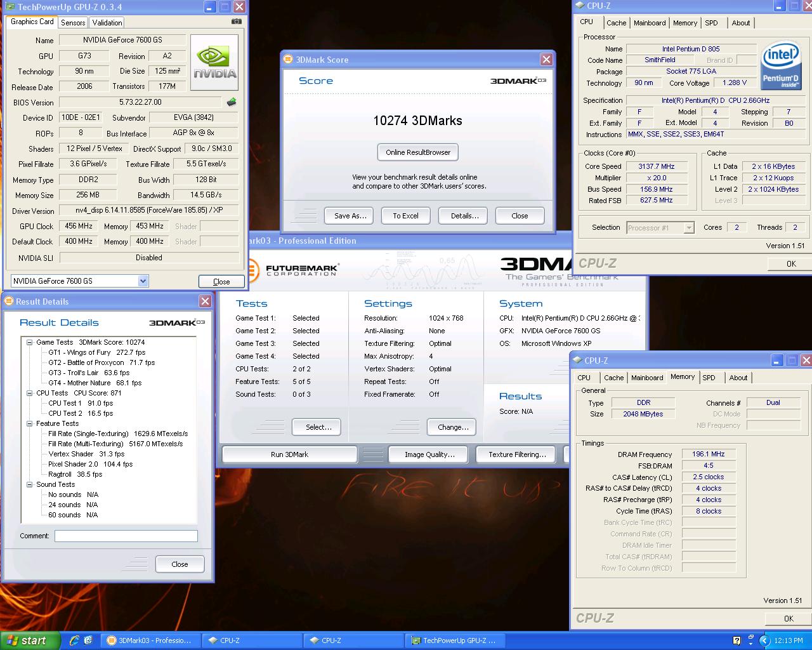Collapse the Sound Tests tree node

pos(29,484)
